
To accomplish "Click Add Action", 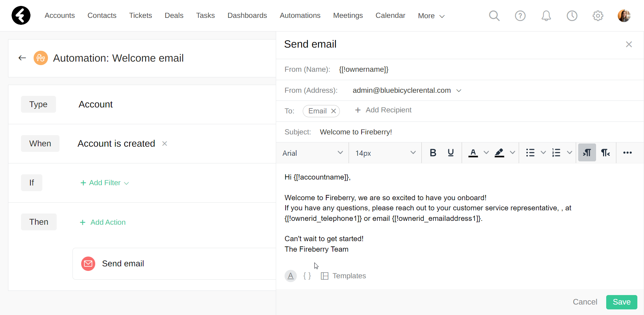I will point(103,222).
